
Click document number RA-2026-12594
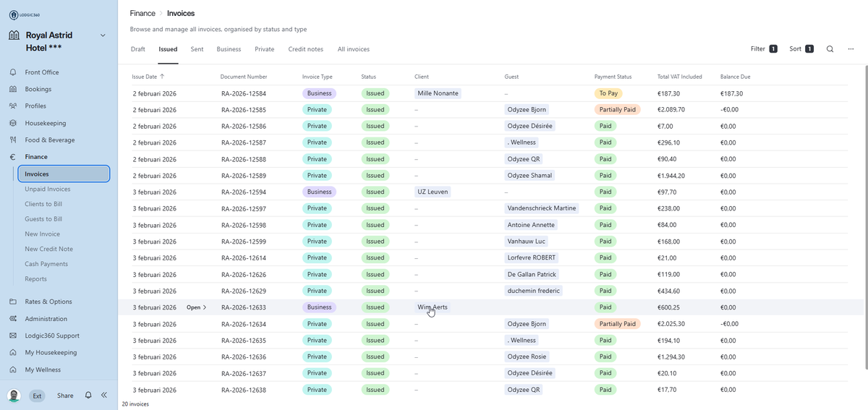(x=243, y=192)
